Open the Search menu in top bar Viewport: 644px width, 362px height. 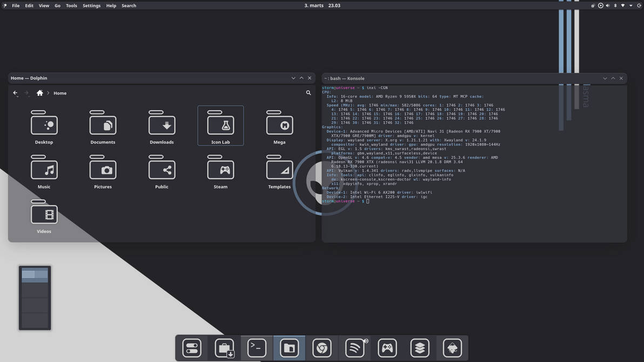coord(129,6)
